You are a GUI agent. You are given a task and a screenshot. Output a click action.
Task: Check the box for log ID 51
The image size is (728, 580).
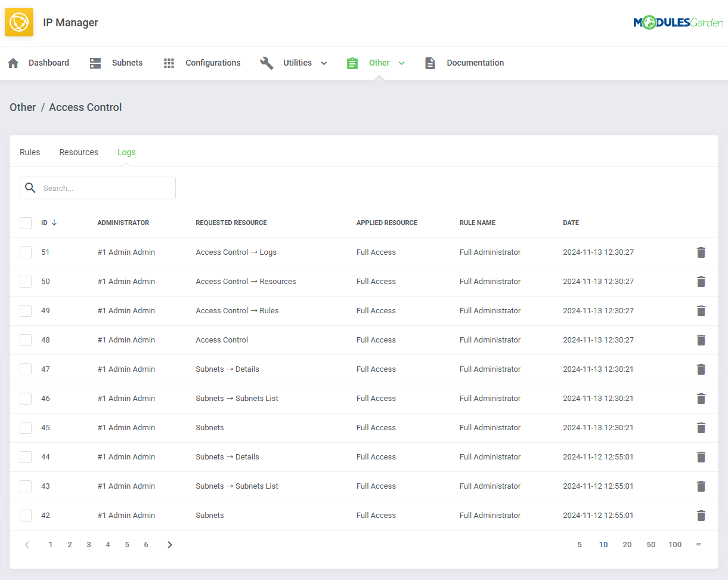point(26,252)
